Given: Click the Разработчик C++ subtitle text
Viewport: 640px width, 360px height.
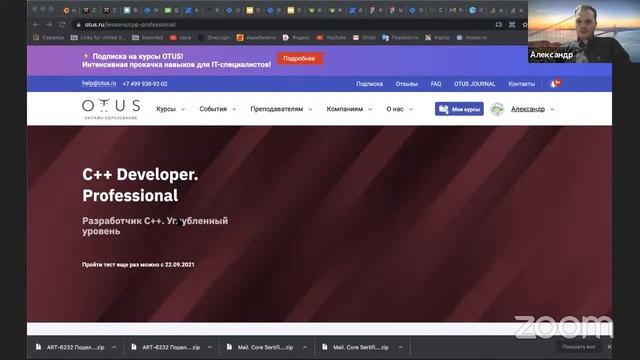Looking at the screenshot, I should coord(155,226).
